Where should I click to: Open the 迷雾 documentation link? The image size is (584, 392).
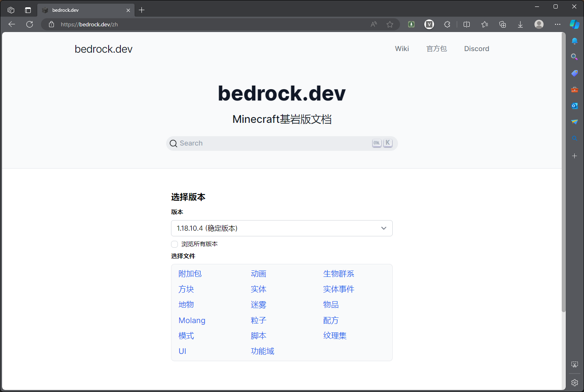tap(259, 304)
